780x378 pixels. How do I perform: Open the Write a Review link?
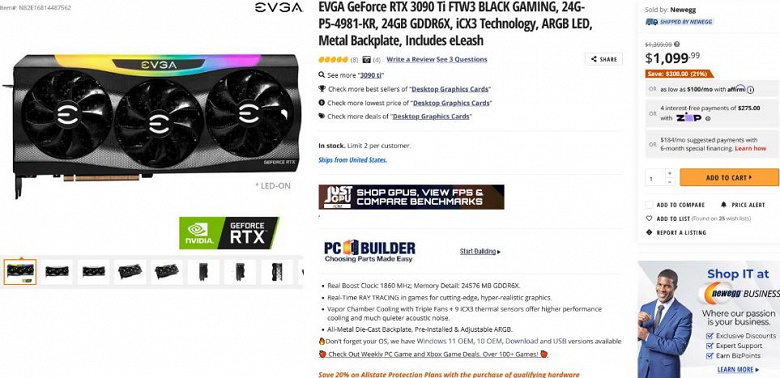pyautogui.click(x=410, y=60)
